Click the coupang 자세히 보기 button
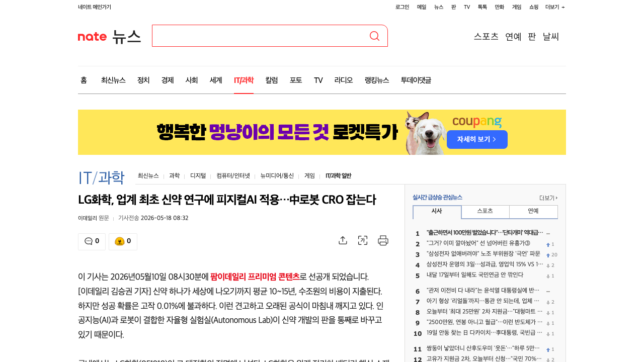Image resolution: width=644 pixels, height=362 pixels. pos(477,139)
